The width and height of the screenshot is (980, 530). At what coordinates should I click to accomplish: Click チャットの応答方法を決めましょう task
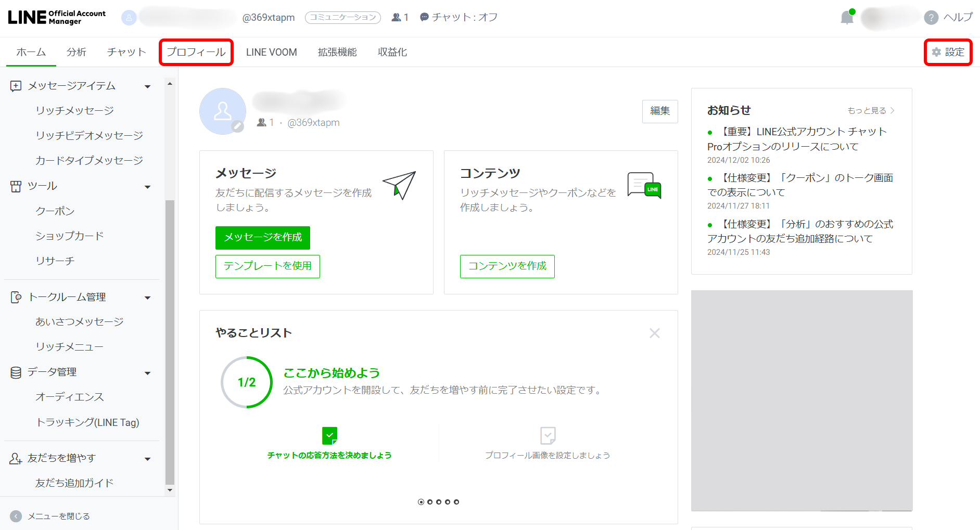(329, 455)
